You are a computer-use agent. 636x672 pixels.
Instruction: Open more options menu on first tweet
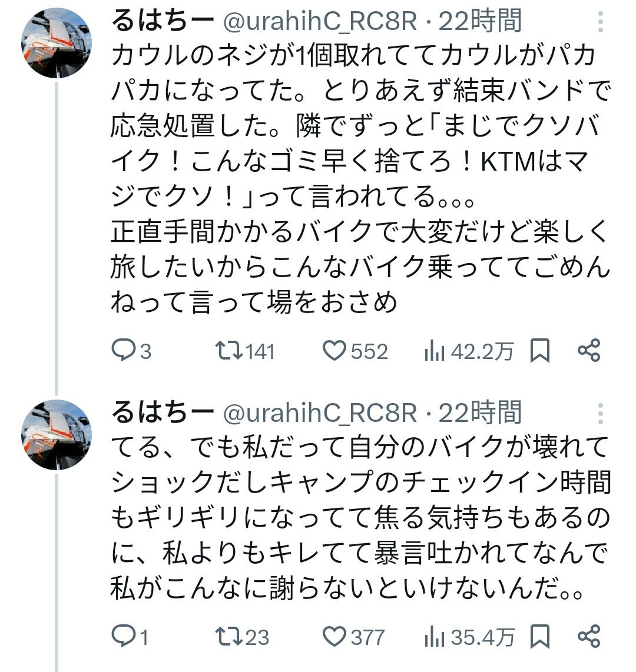click(x=601, y=21)
